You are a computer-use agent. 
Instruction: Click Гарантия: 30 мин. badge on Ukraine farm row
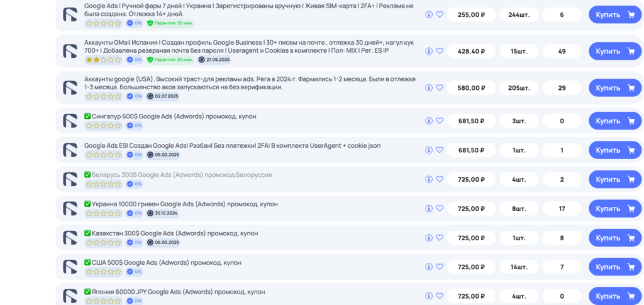[x=170, y=23]
